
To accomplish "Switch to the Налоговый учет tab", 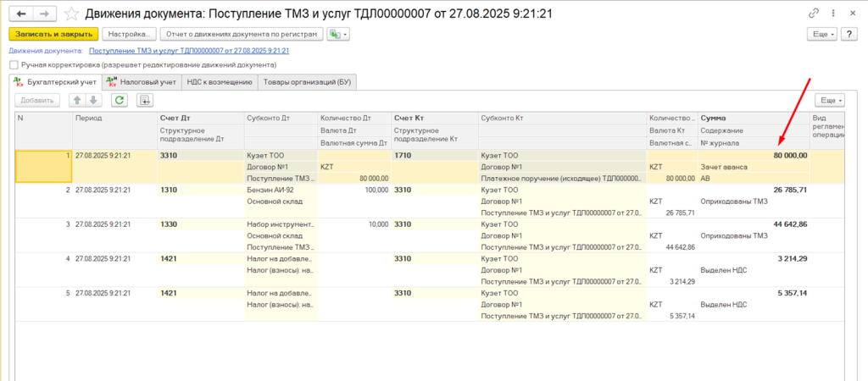I will tap(141, 82).
